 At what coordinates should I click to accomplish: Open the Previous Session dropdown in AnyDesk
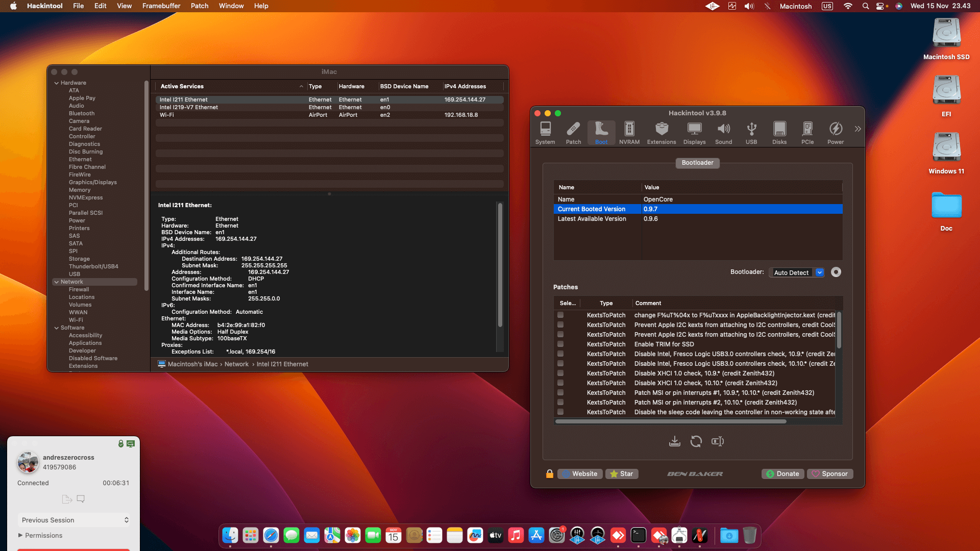click(x=74, y=520)
